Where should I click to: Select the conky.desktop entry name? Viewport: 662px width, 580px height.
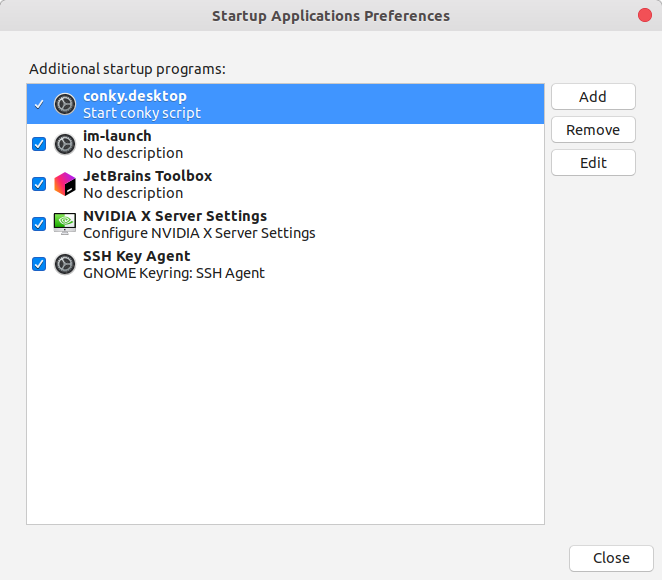tap(135, 96)
